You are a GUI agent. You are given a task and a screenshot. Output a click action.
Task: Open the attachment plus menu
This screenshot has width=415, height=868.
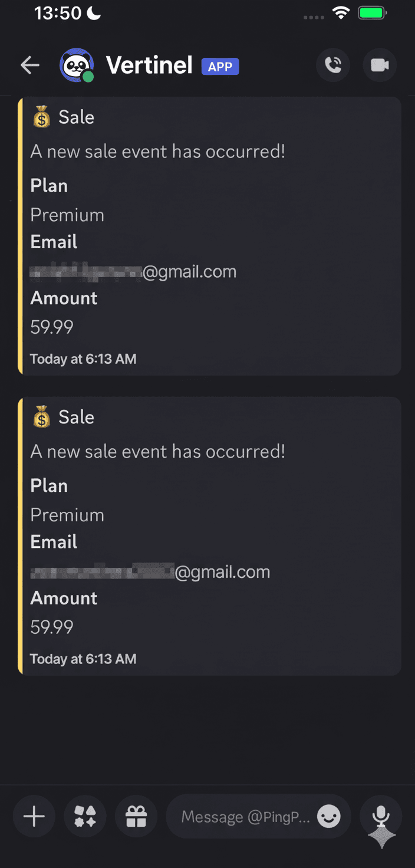tap(34, 816)
